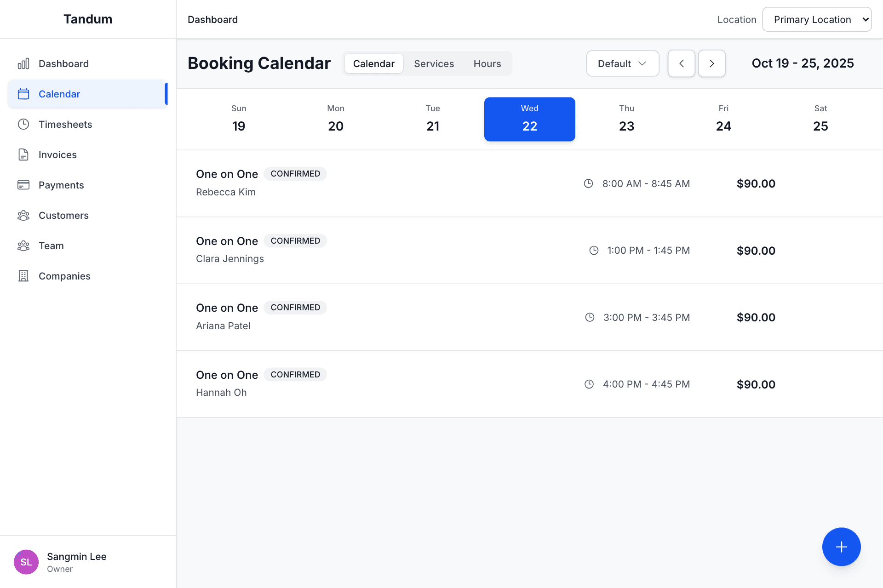Click the SL user avatar
Screen dimensions: 883x588
click(x=26, y=562)
